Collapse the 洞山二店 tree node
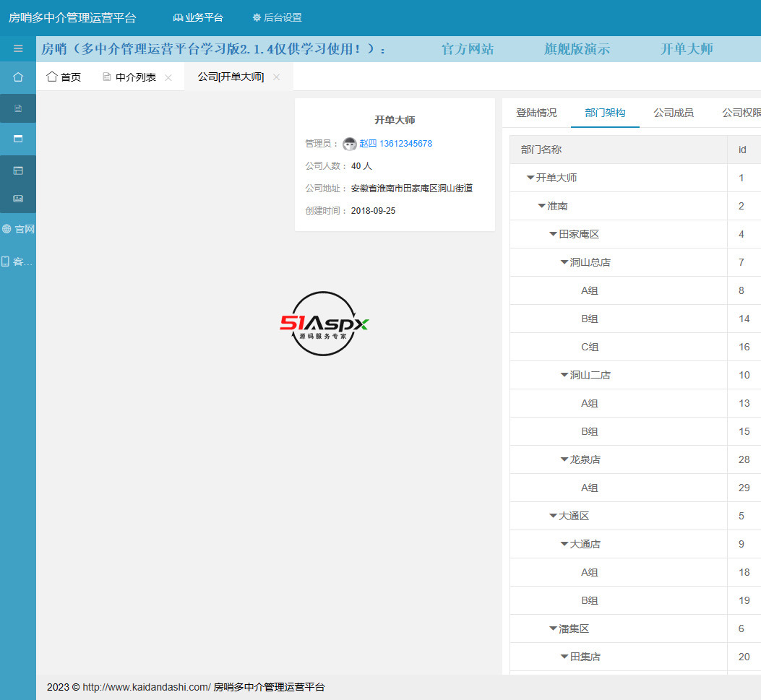The height and width of the screenshot is (700, 761). coord(564,375)
